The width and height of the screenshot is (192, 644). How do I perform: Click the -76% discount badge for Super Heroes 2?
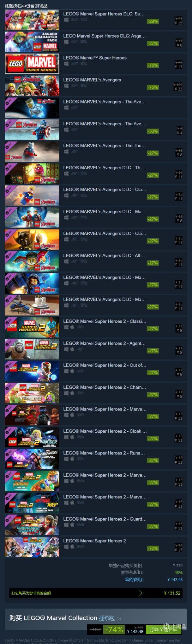(153, 548)
